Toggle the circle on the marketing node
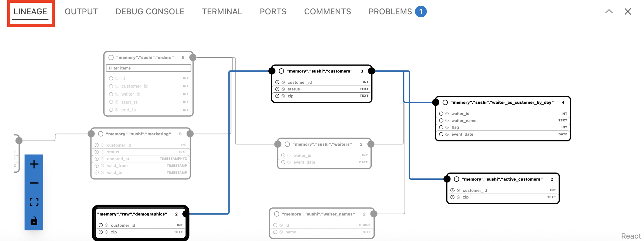This screenshot has width=644, height=241. [x=101, y=134]
